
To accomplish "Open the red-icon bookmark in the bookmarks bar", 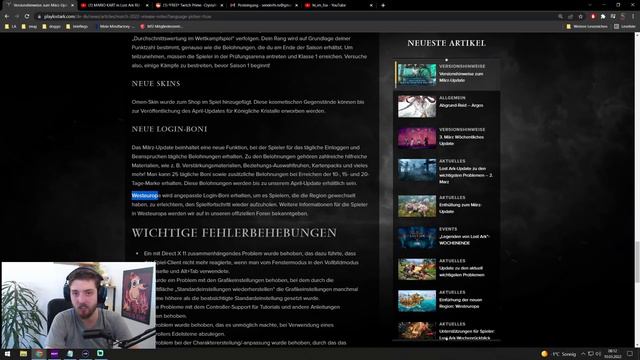I will (161, 26).
